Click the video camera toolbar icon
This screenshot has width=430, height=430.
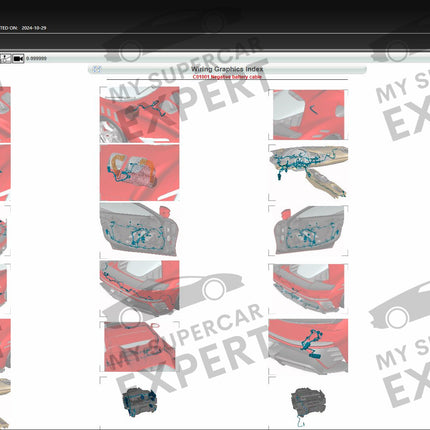coord(18,59)
